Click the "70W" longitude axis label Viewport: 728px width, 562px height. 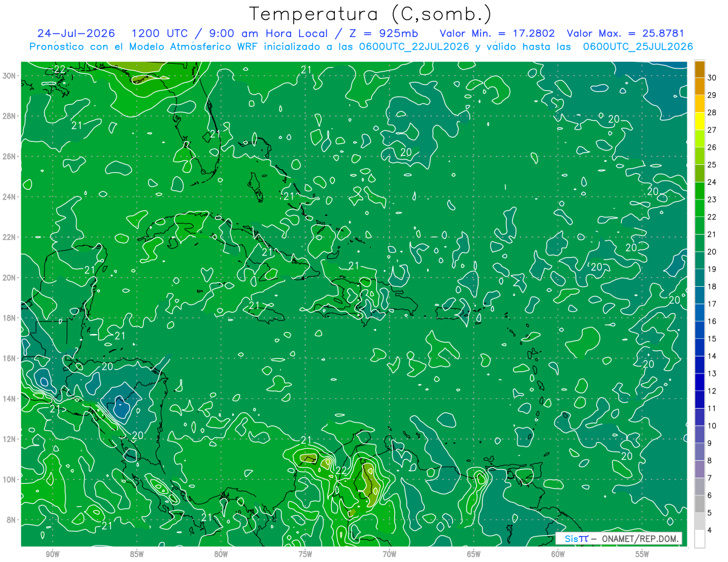coord(389,554)
